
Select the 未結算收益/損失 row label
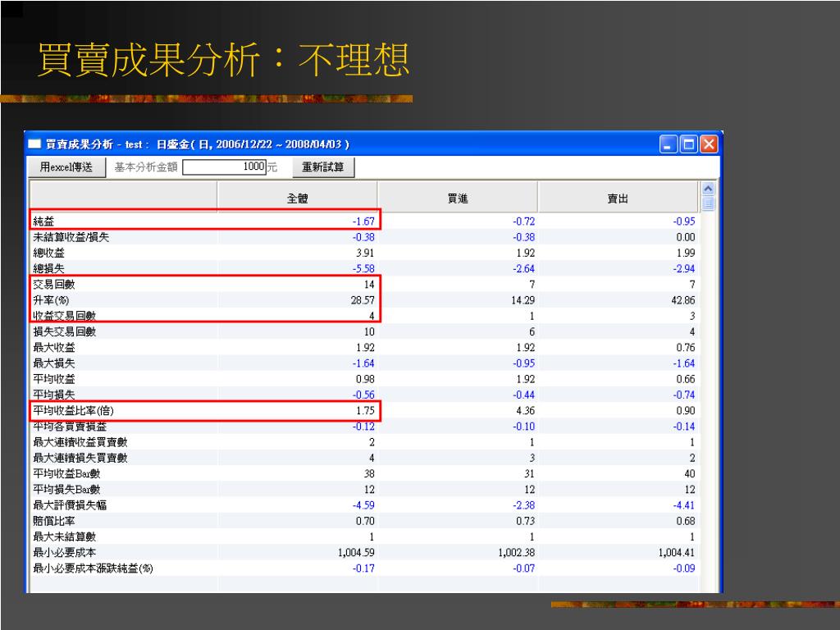tap(71, 237)
